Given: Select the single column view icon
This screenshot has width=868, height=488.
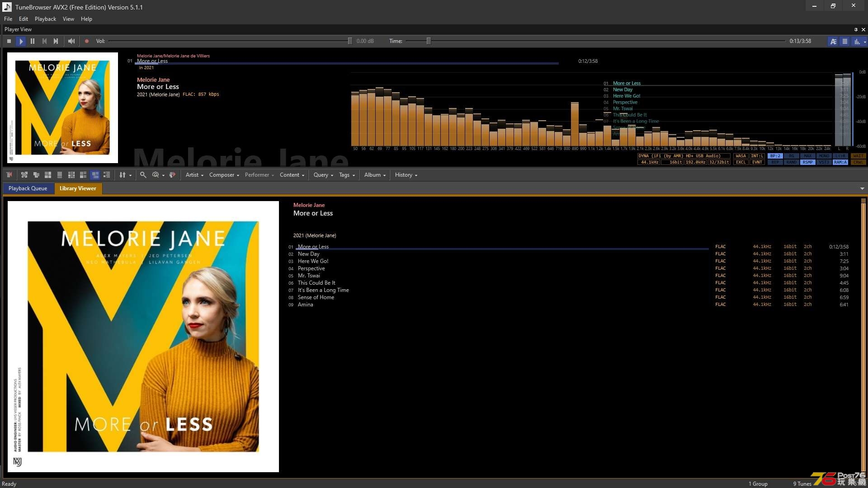Looking at the screenshot, I should click(60, 175).
